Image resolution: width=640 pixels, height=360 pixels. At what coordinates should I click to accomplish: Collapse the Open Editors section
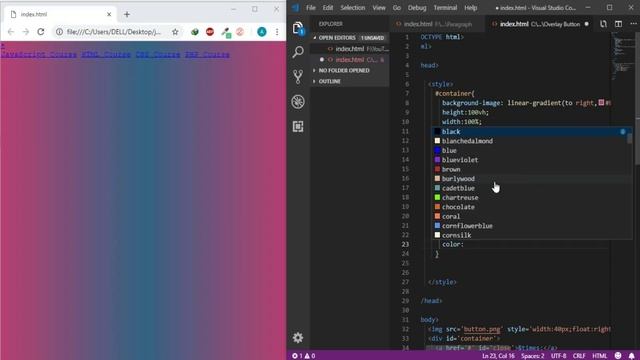tap(350, 38)
